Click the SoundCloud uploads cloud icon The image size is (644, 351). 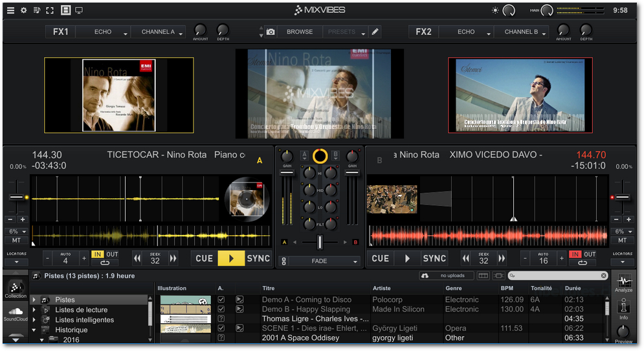[x=425, y=275]
